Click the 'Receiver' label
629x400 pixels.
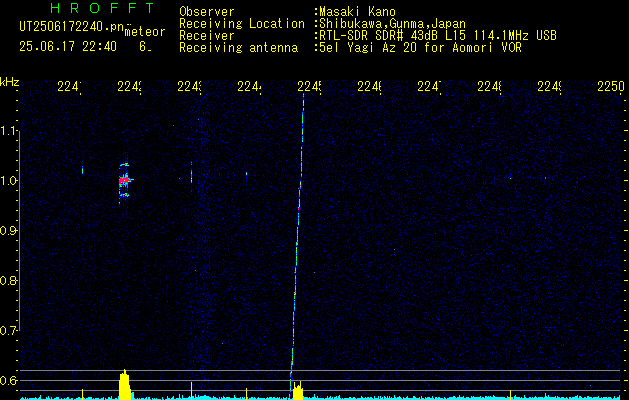coord(207,36)
